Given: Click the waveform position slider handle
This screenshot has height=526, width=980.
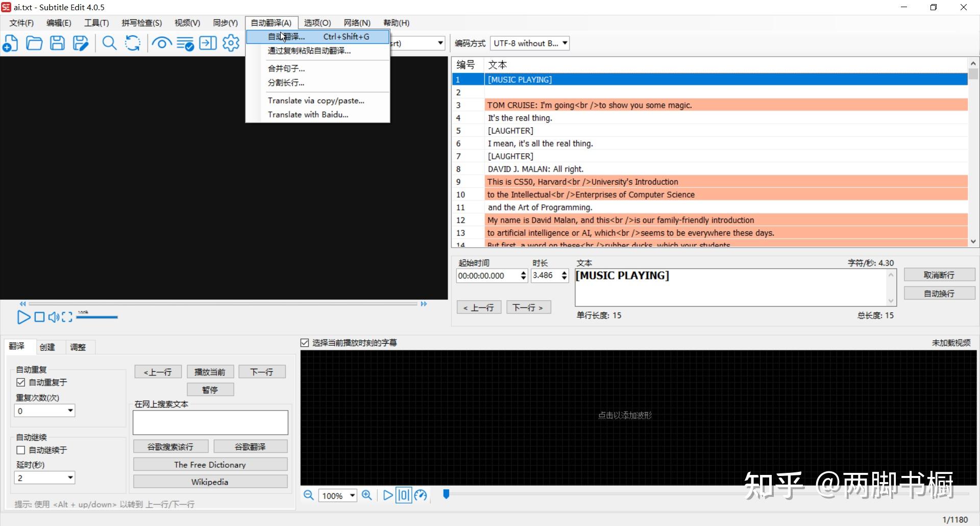Looking at the screenshot, I should click(446, 494).
